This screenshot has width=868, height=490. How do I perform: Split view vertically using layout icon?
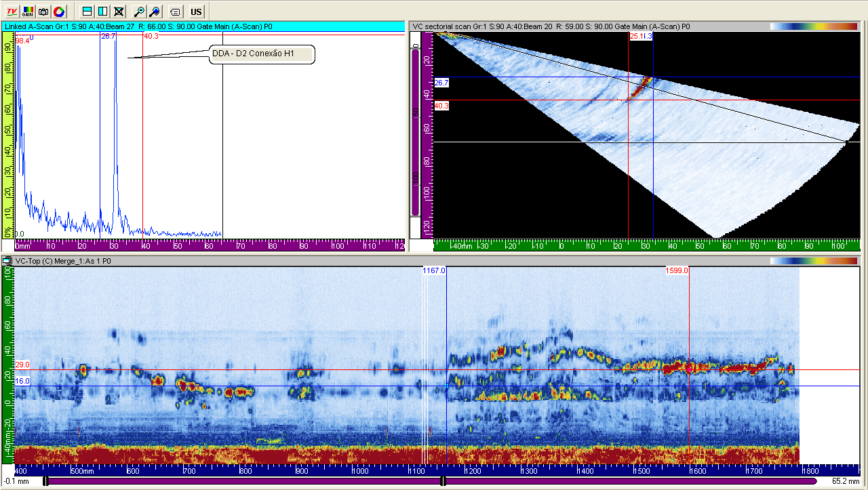(102, 11)
